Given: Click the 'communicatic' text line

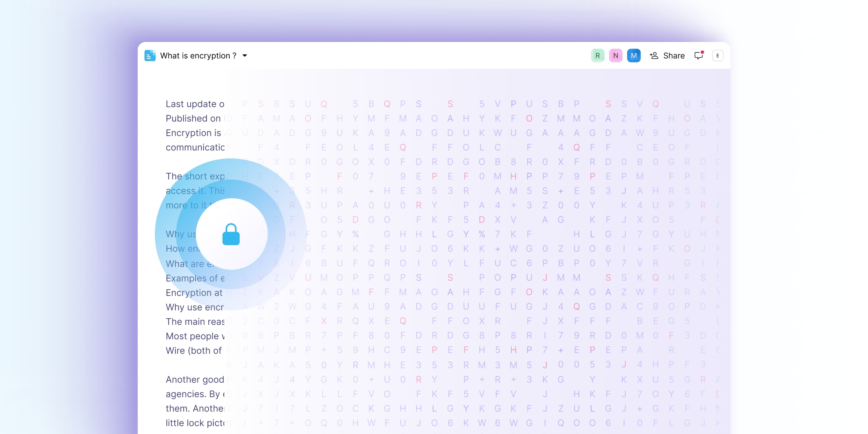Looking at the screenshot, I should 195,148.
